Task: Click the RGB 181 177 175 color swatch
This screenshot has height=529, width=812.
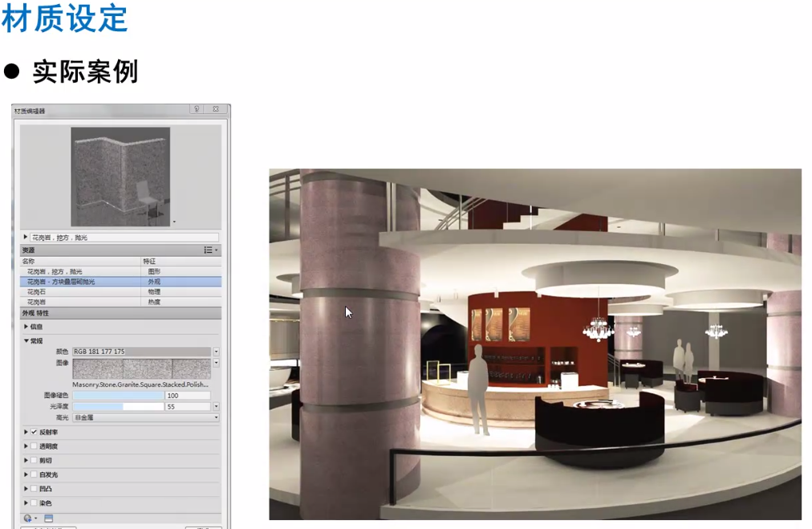Action: (x=141, y=352)
